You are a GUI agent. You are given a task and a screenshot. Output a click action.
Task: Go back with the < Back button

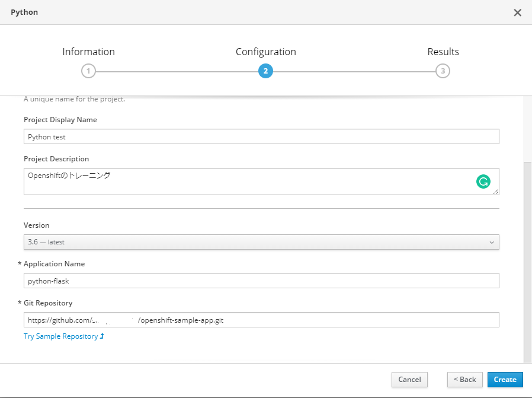pyautogui.click(x=465, y=380)
